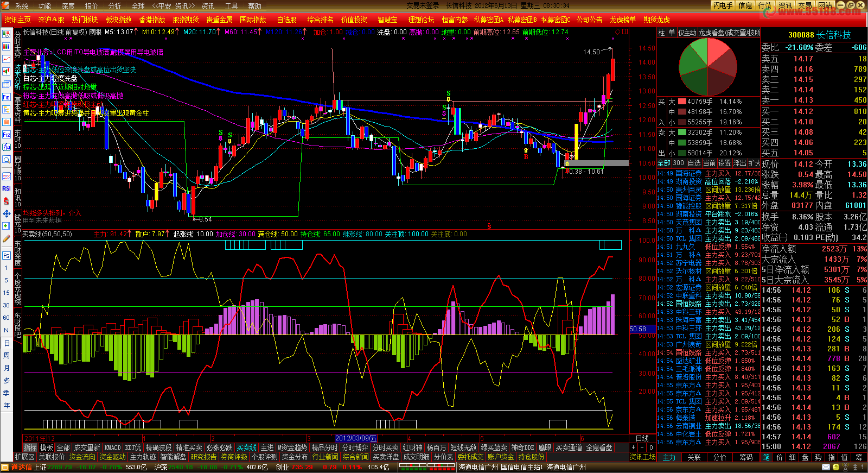
Task: Click the medium buy-order dark red swatch
Action: coord(683,112)
